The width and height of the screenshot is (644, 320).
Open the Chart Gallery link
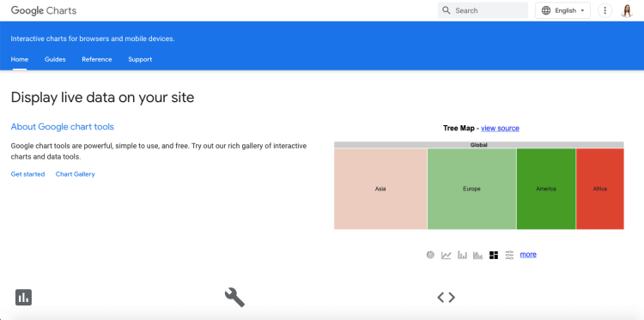click(76, 174)
